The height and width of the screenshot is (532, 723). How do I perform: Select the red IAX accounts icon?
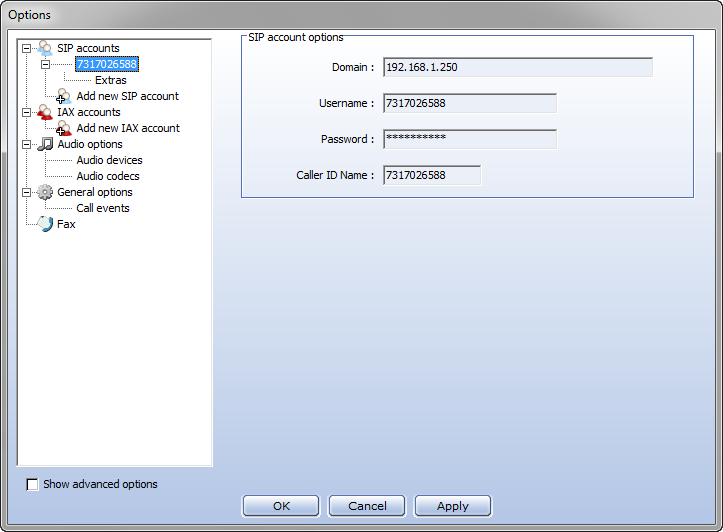point(45,112)
